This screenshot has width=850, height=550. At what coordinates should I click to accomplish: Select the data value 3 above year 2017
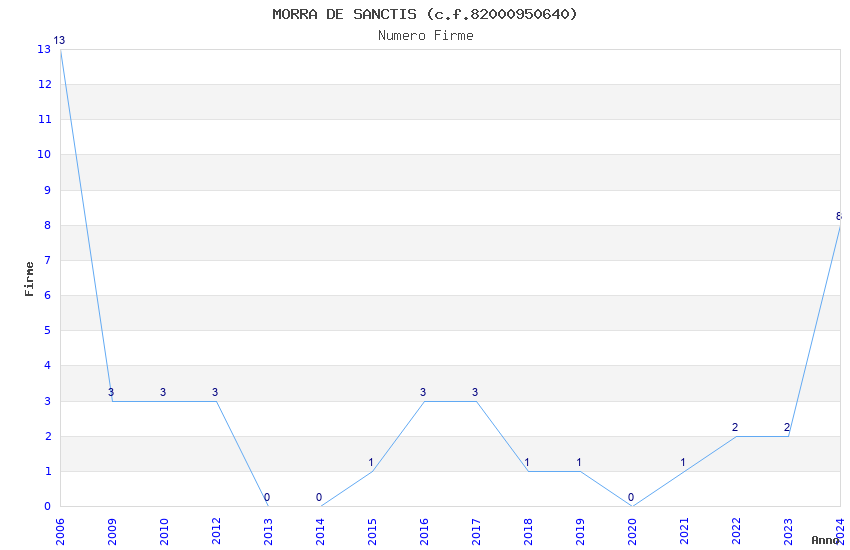pos(475,392)
